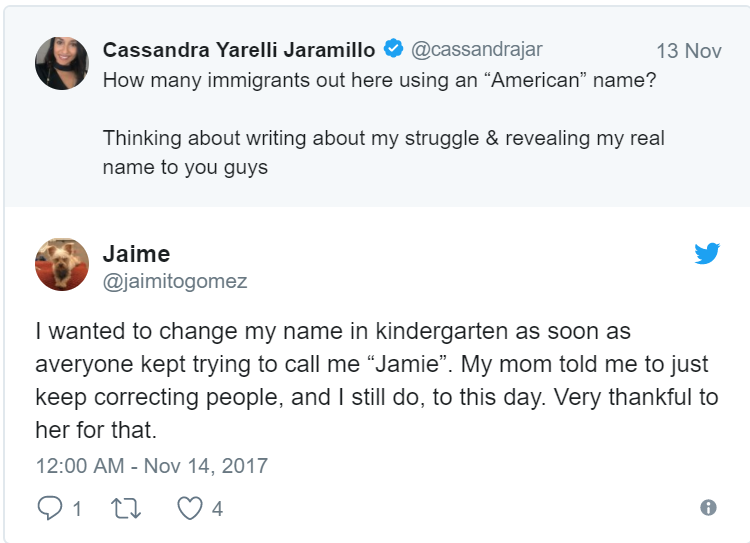Click the "How many immigrants" question text
The width and height of the screenshot is (750, 543).
pyautogui.click(x=380, y=80)
